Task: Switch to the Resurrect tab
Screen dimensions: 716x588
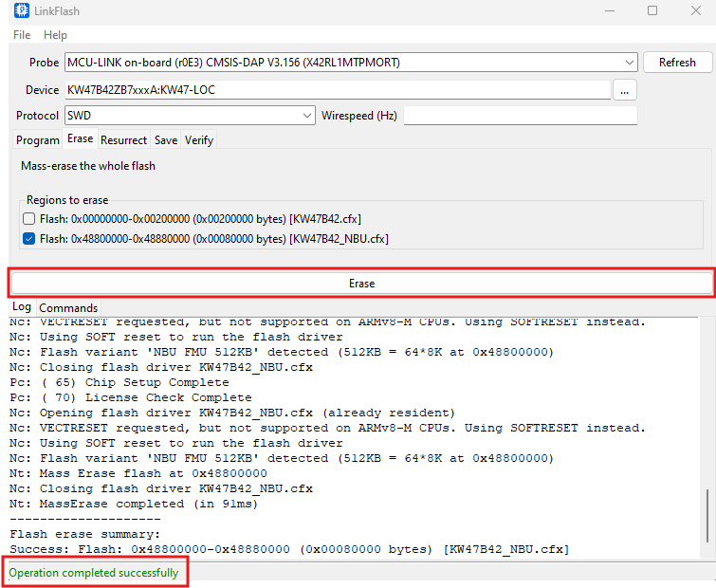Action: pyautogui.click(x=124, y=140)
